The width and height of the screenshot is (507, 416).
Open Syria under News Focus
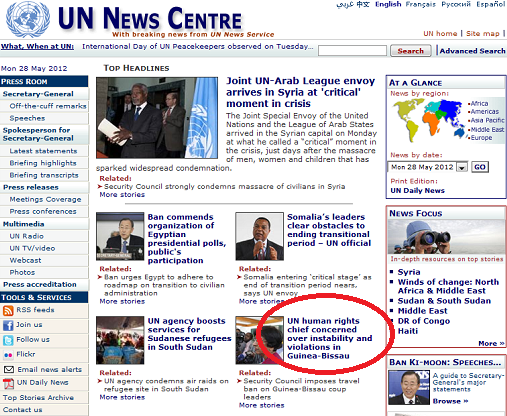[409, 272]
